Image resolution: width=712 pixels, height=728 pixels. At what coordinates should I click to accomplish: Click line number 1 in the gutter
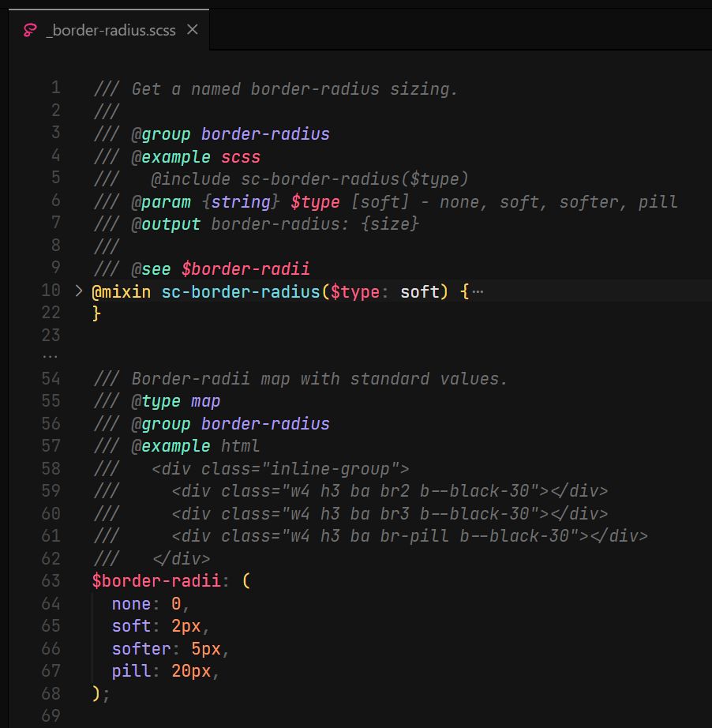tap(56, 88)
